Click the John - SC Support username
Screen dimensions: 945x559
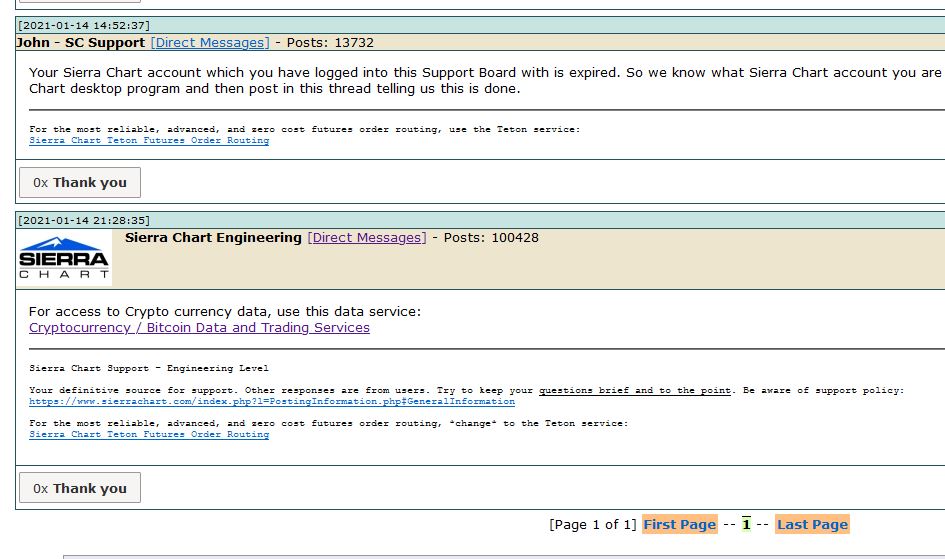81,43
